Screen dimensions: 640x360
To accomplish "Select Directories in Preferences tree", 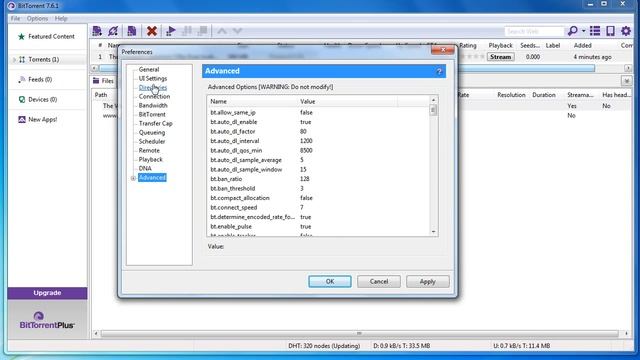I will click(x=153, y=87).
